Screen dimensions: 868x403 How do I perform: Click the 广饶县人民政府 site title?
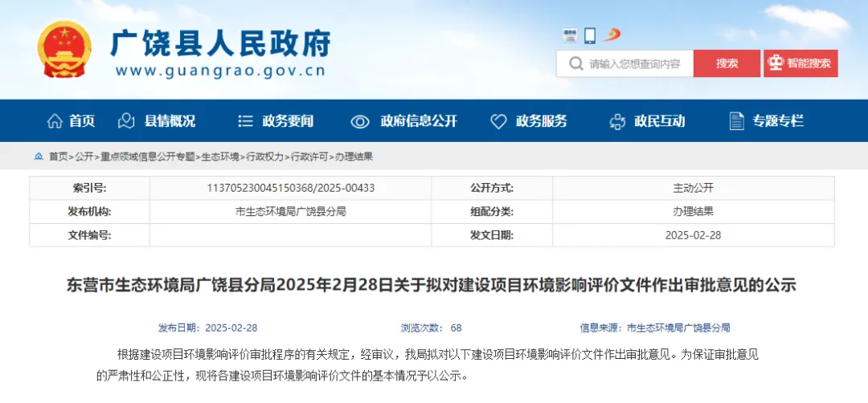click(221, 43)
